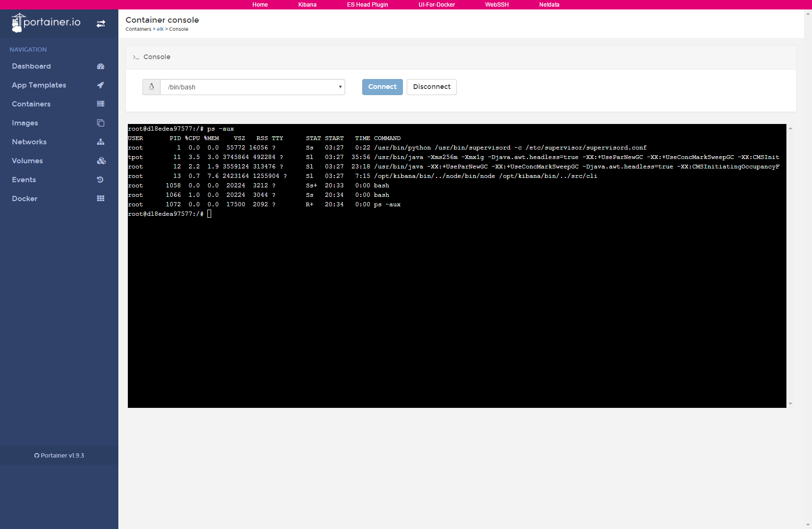Screen dimensions: 812x529
Task: Click the Containers server icon
Action: tap(100, 104)
